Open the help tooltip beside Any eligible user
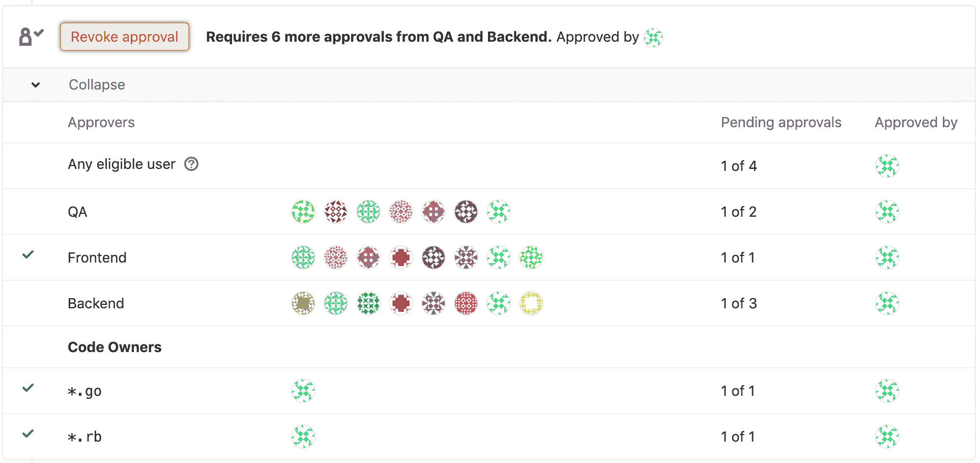This screenshot has height=463, width=980. coord(191,164)
